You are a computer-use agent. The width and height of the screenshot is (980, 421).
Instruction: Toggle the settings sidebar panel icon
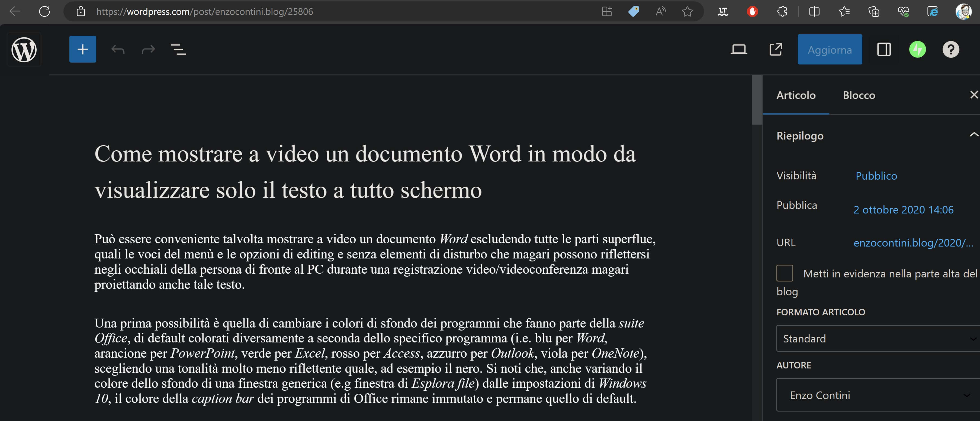[883, 49]
